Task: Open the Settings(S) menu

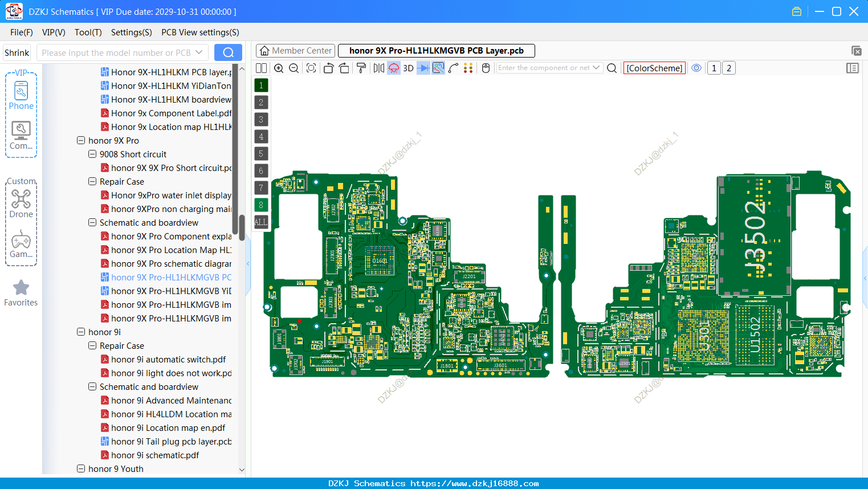Action: coord(132,32)
